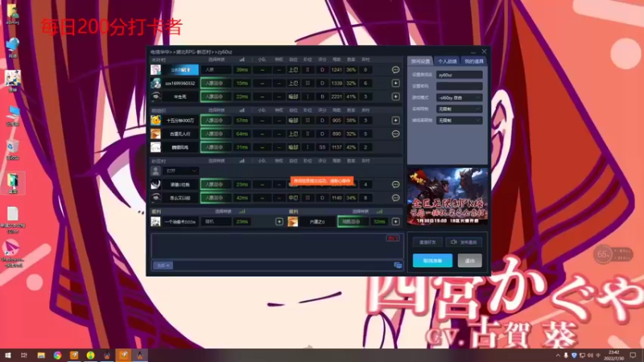Show hidden tray icons chevron
Image resolution: width=644 pixels, height=362 pixels.
(558, 356)
